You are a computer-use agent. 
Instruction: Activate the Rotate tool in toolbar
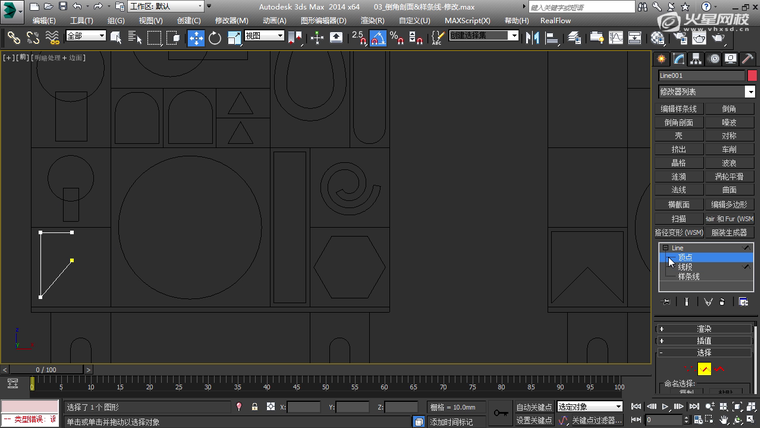click(x=214, y=37)
